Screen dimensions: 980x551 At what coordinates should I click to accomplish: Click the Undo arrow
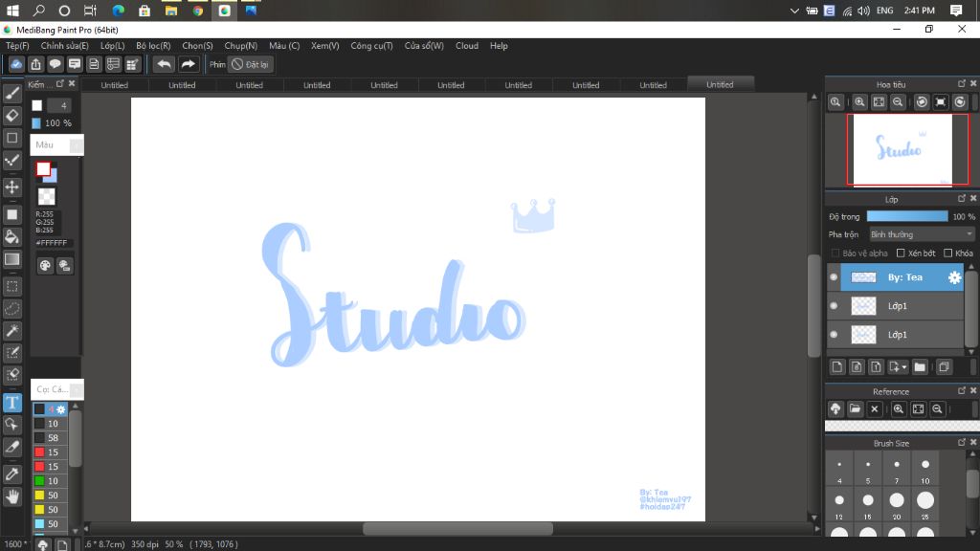point(164,64)
